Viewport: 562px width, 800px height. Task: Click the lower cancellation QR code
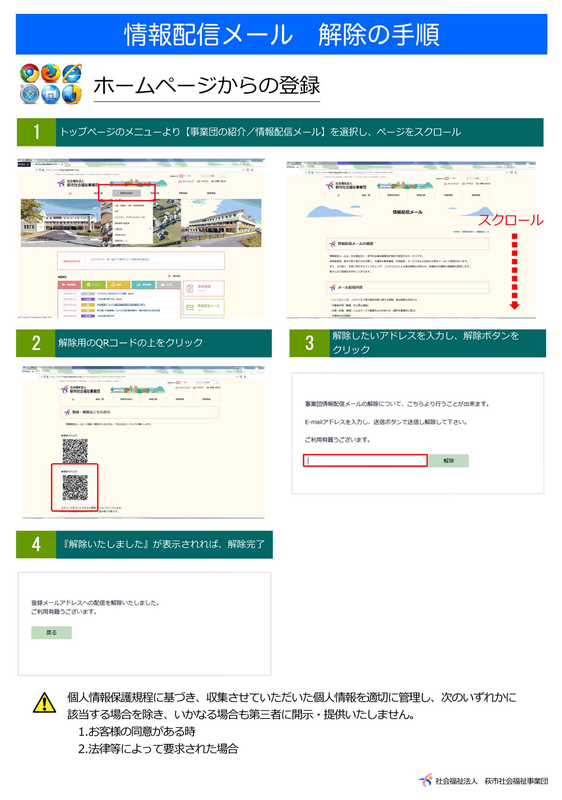point(75,488)
